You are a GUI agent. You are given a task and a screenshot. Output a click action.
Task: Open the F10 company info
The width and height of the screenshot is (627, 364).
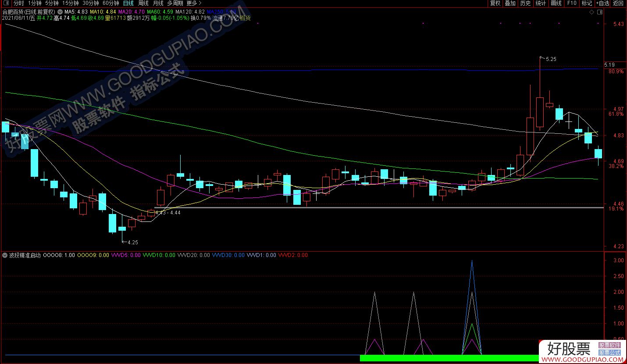pos(571,3)
